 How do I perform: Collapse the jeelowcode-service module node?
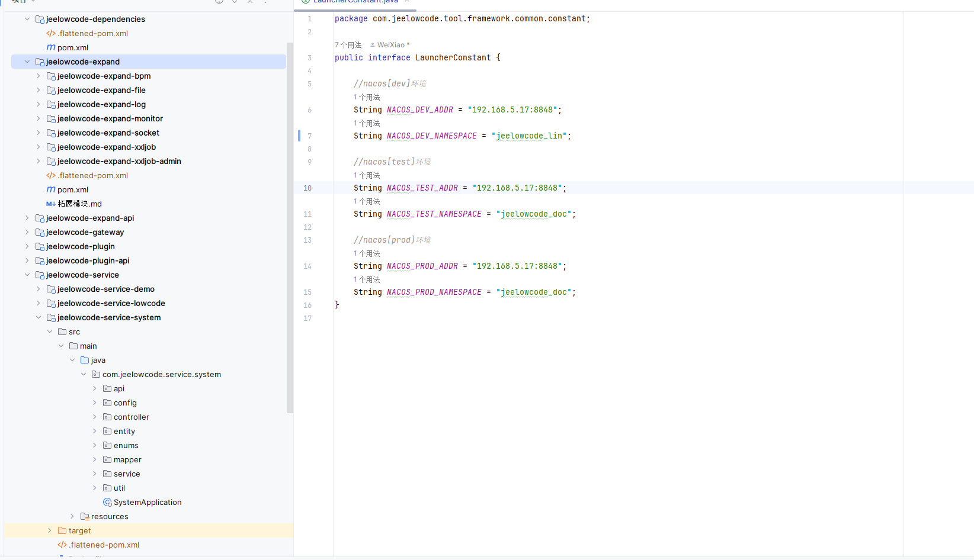point(27,275)
